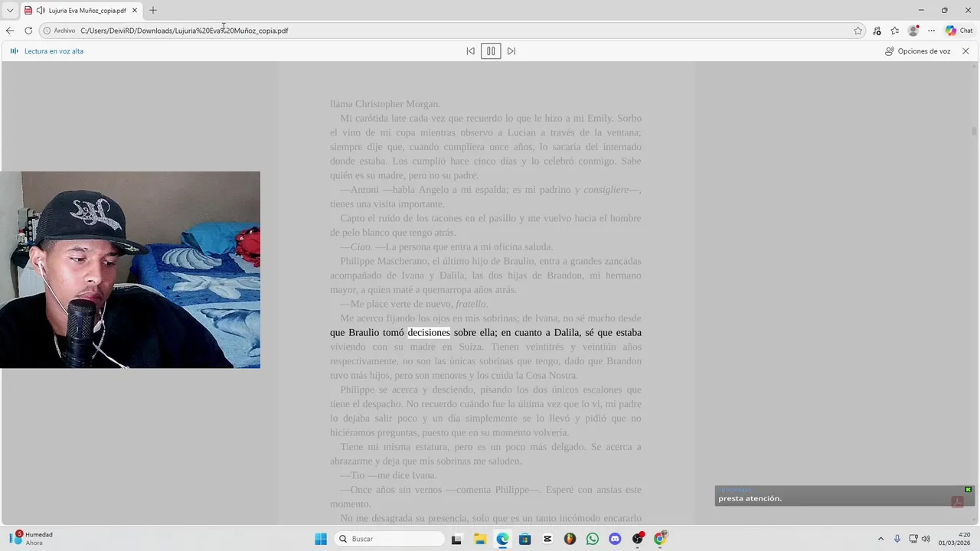
Task: Open a new browser tab
Action: point(153,10)
